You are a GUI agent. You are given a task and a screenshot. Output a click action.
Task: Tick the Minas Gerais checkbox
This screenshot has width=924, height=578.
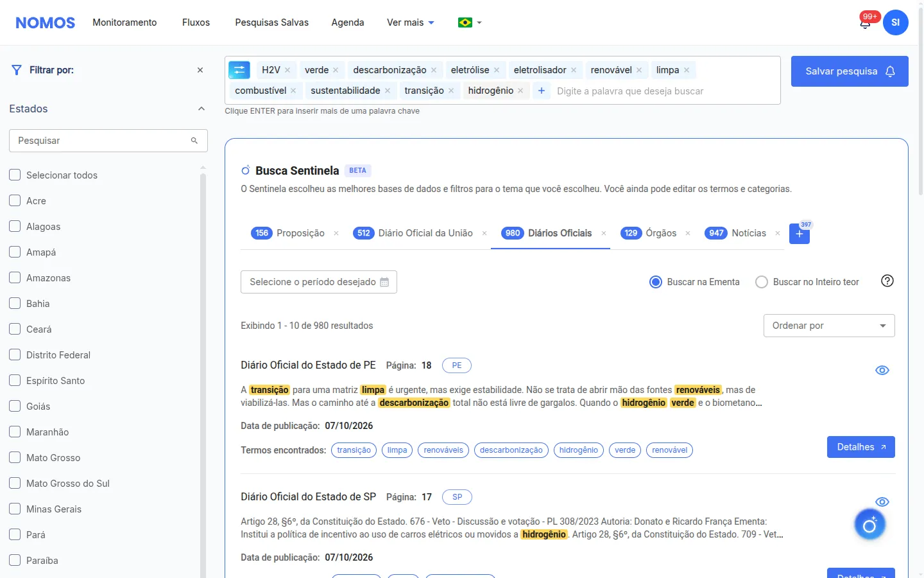(x=15, y=509)
